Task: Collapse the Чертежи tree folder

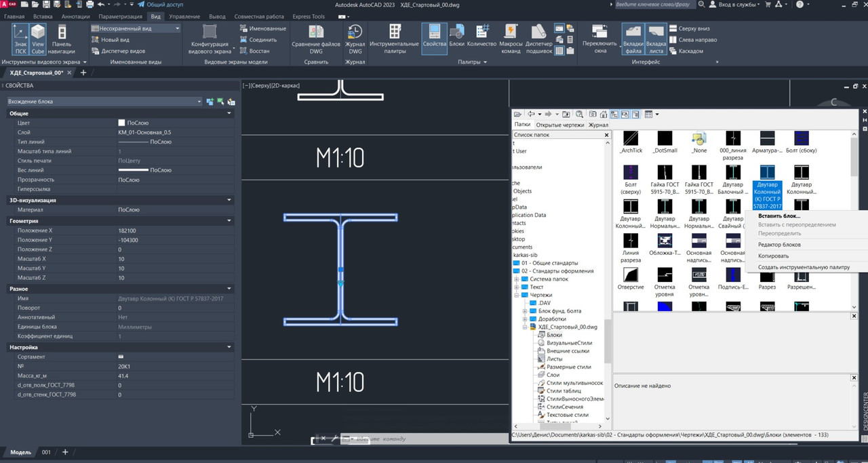Action: (516, 296)
